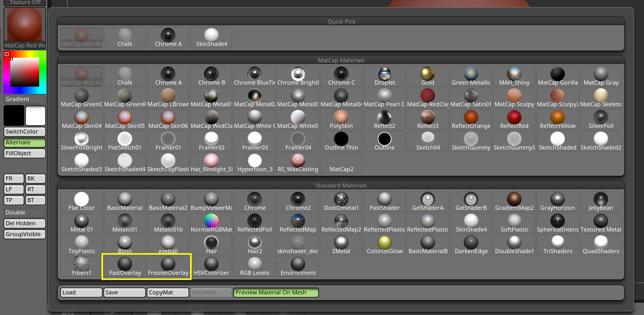The width and height of the screenshot is (644, 315).
Task: Select the ReflectRed material
Action: 514,120
